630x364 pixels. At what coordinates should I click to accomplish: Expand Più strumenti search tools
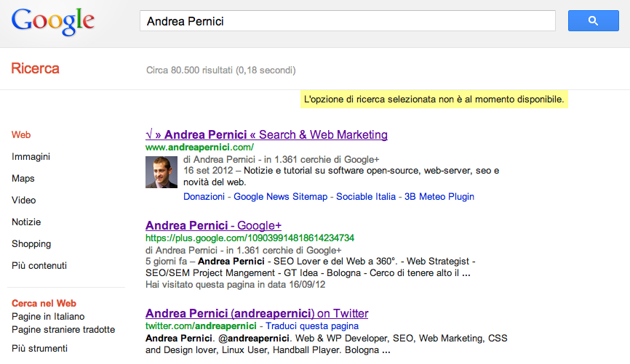[x=40, y=349]
